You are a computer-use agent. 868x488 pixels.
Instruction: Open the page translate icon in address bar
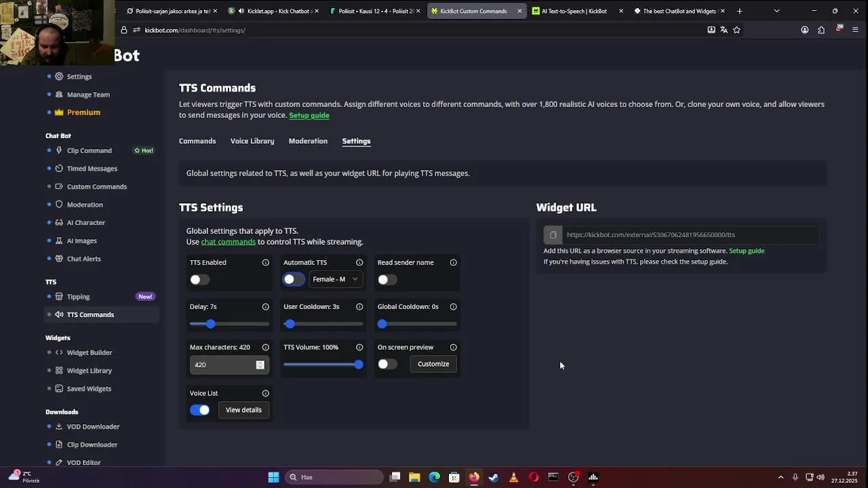pyautogui.click(x=724, y=30)
